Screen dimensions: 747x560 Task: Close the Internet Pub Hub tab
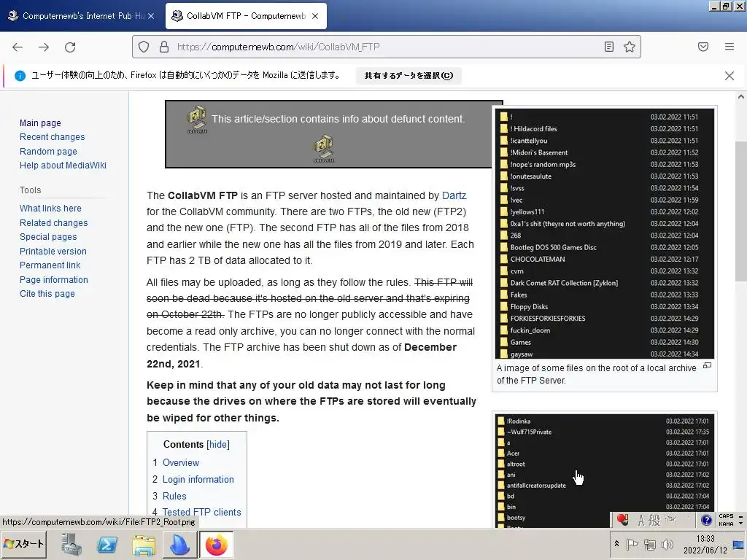point(151,16)
